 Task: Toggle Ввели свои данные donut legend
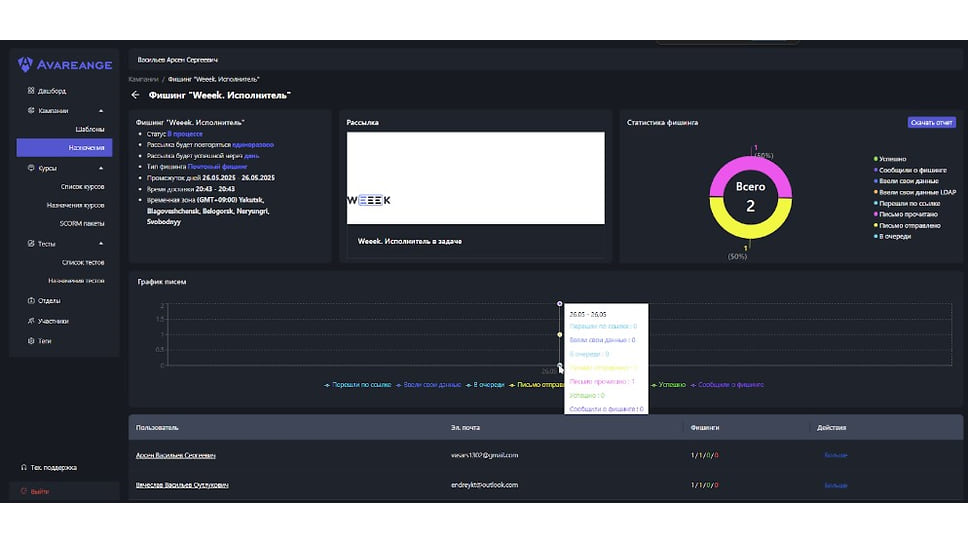click(x=906, y=181)
